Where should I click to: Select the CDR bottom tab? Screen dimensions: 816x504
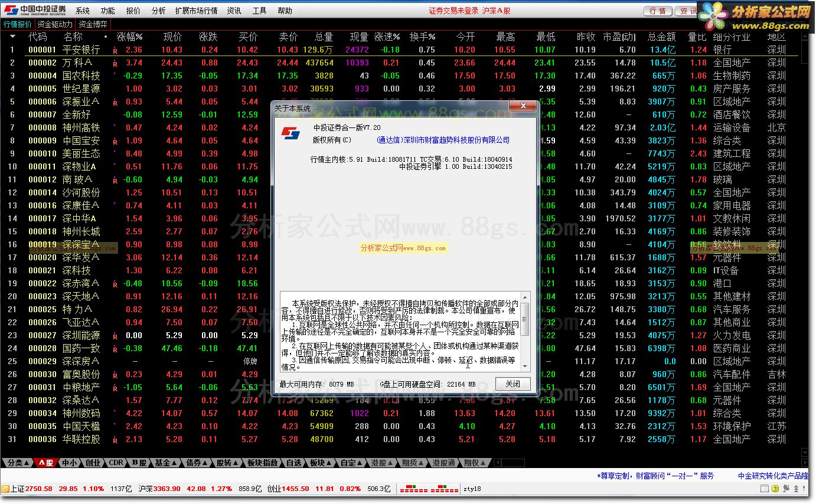pyautogui.click(x=116, y=463)
